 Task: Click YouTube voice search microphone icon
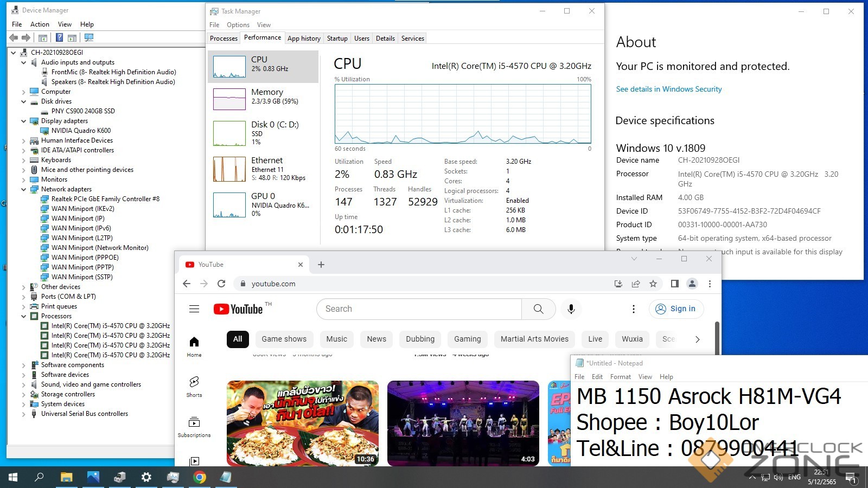[571, 309]
